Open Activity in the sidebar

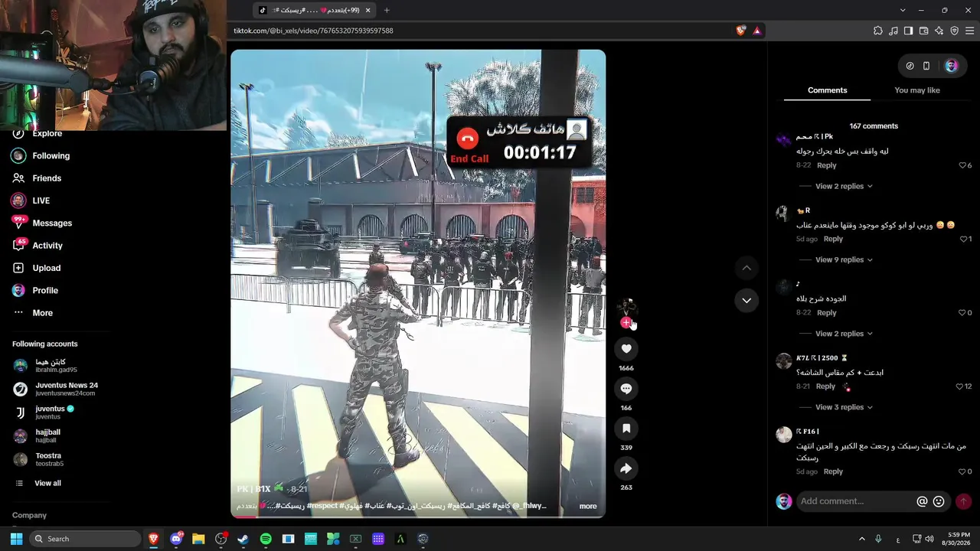47,246
